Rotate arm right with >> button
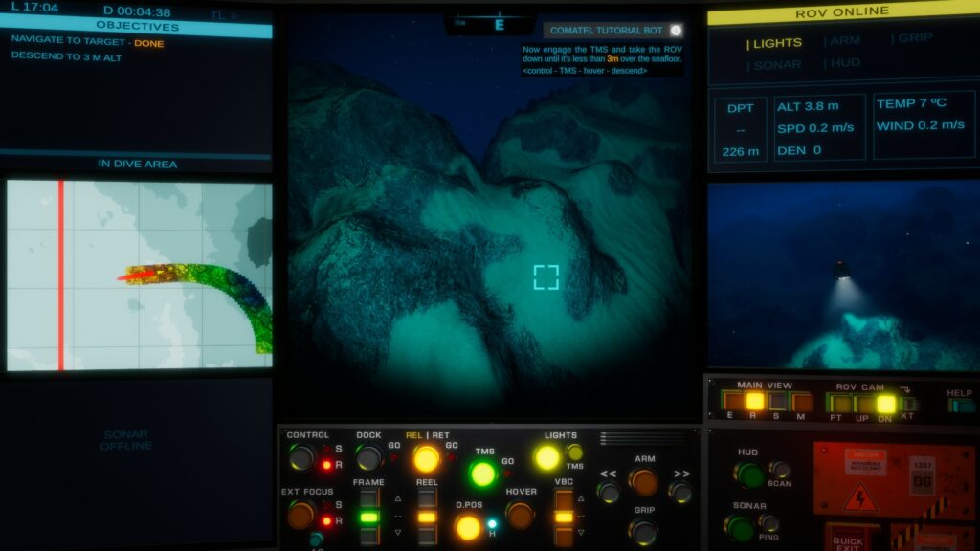This screenshot has height=551, width=980. point(680,492)
